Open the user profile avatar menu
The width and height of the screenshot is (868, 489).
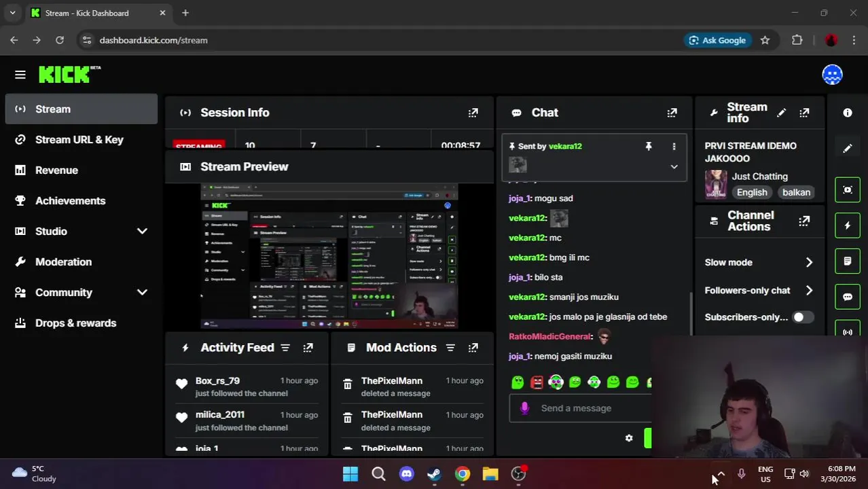click(x=832, y=75)
